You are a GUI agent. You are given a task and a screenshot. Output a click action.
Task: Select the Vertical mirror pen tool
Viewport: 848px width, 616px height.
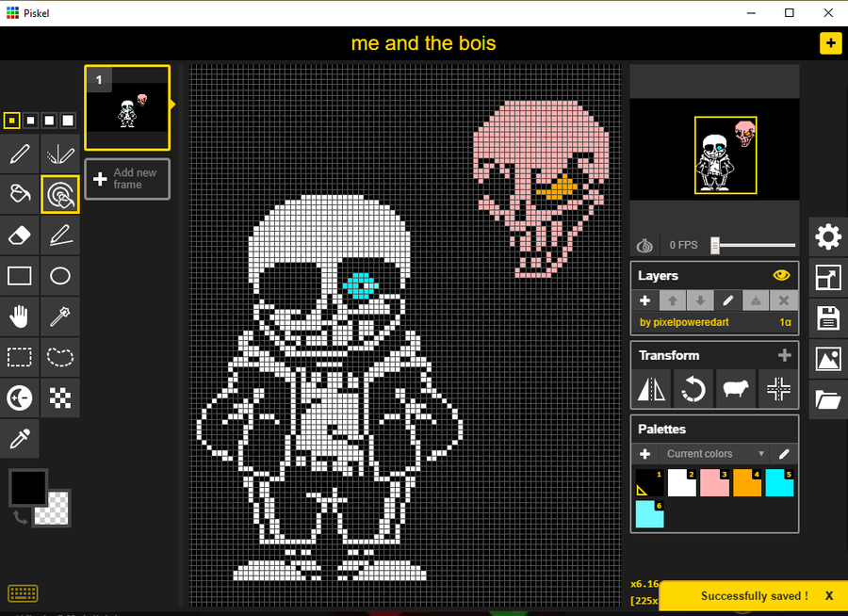(x=60, y=154)
